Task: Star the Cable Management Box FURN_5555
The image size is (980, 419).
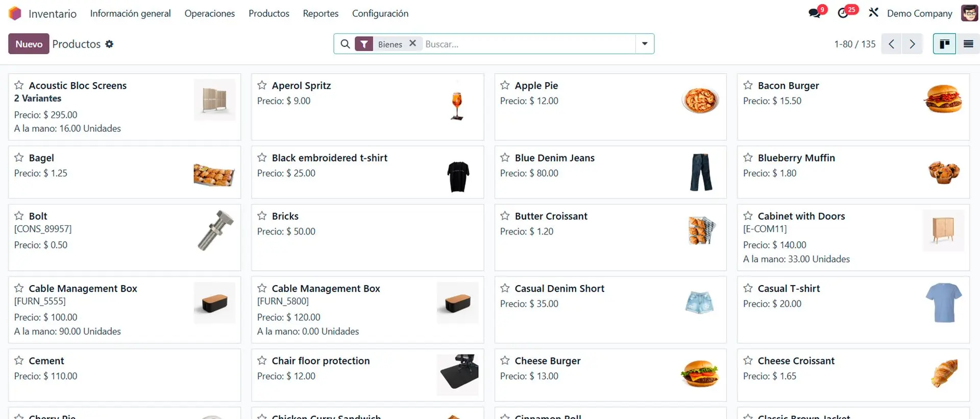Action: click(x=19, y=288)
